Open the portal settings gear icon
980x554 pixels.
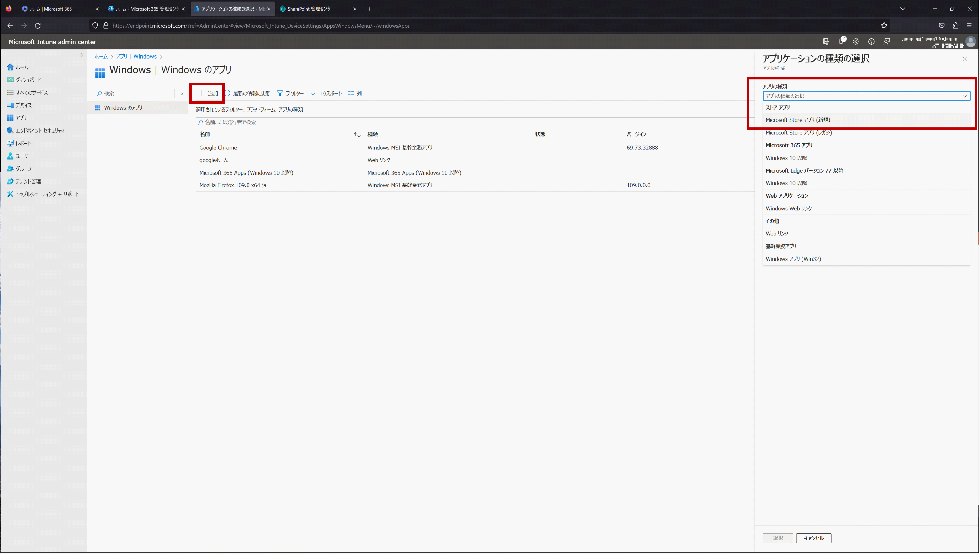coord(856,42)
